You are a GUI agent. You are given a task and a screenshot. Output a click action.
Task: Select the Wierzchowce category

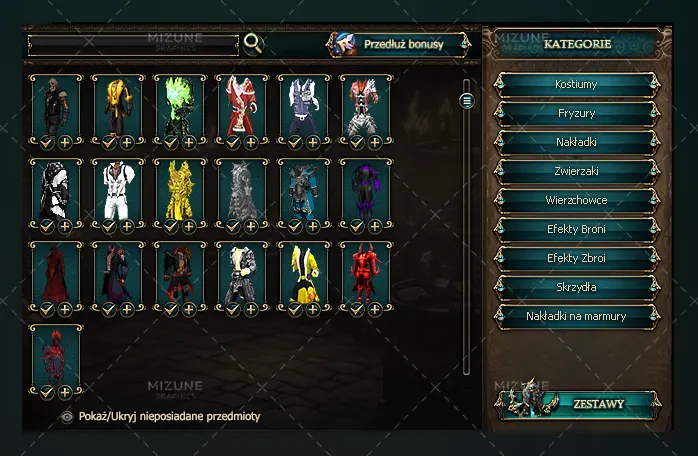click(576, 200)
